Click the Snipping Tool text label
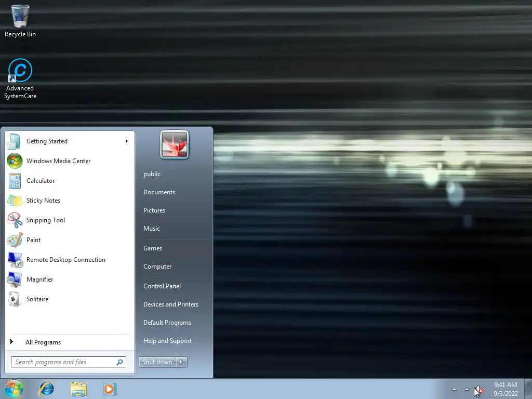Viewport: 532px width, 399px height. (x=46, y=220)
